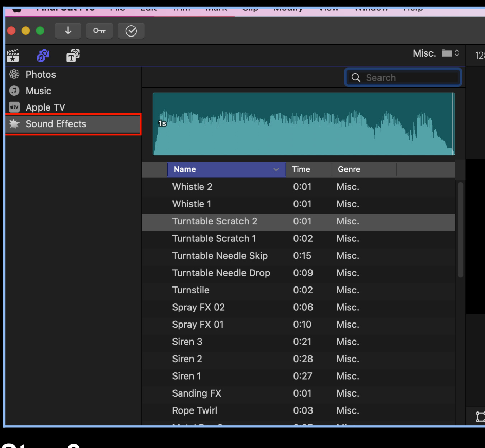Click the sound list vertical scrollbar
Image resolution: width=485 pixels, height=448 pixels.
click(x=460, y=230)
